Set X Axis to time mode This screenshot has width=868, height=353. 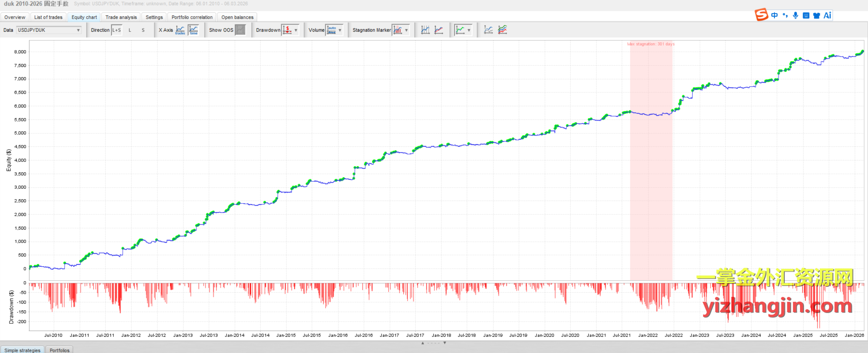pos(193,30)
